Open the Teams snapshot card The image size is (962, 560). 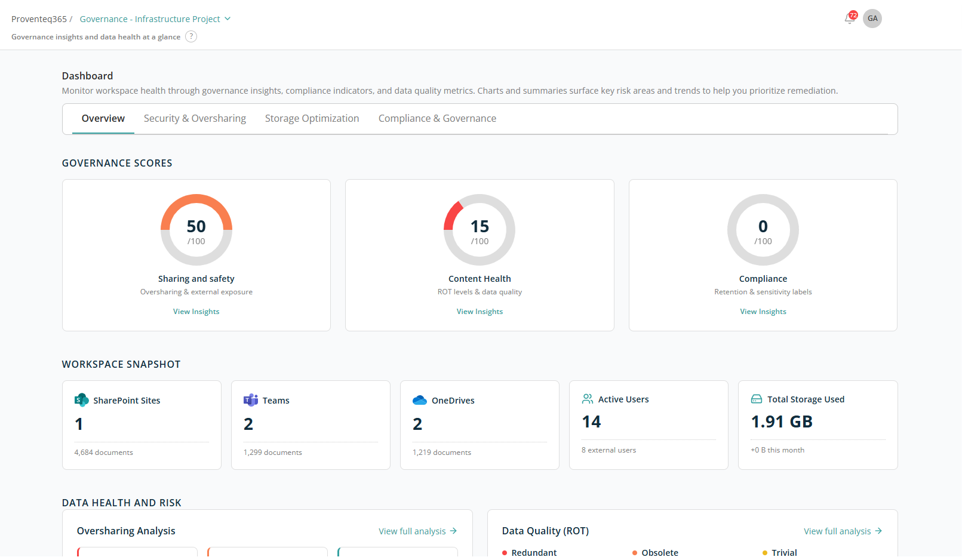[x=311, y=425]
